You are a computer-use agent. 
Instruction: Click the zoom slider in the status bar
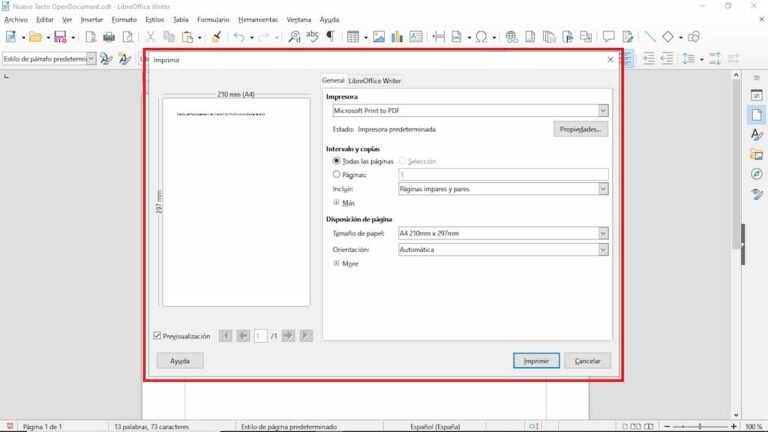tap(700, 427)
